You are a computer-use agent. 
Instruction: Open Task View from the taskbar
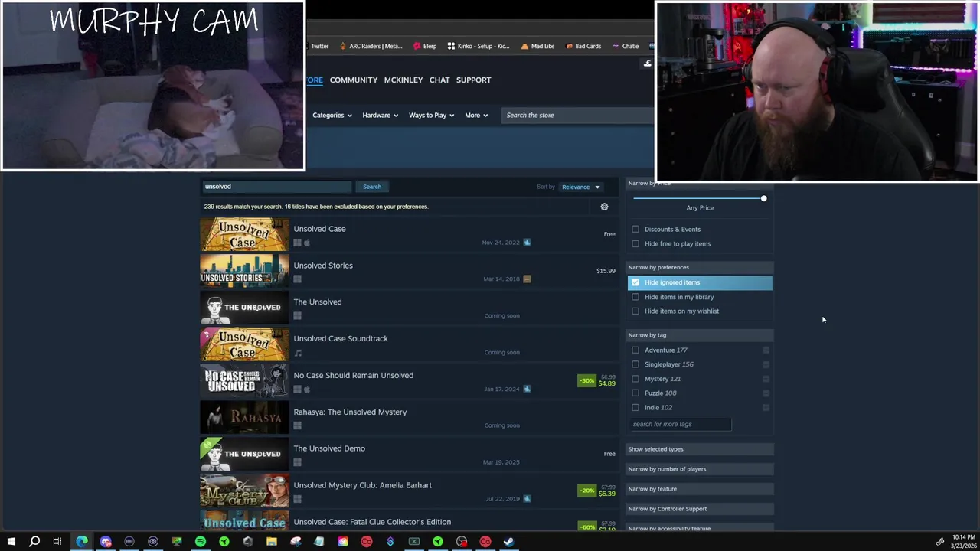tap(57, 542)
